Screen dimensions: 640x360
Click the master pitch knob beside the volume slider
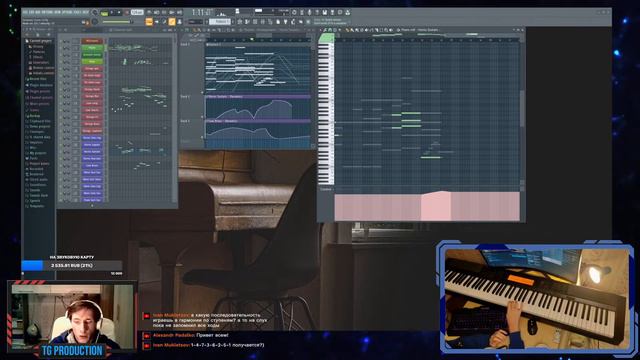[95, 22]
